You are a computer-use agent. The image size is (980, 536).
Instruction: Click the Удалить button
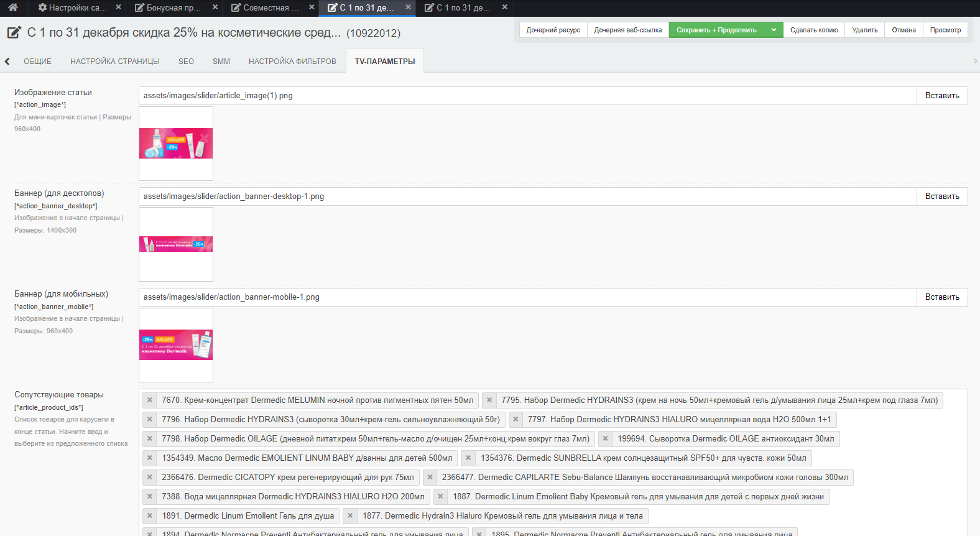[865, 30]
